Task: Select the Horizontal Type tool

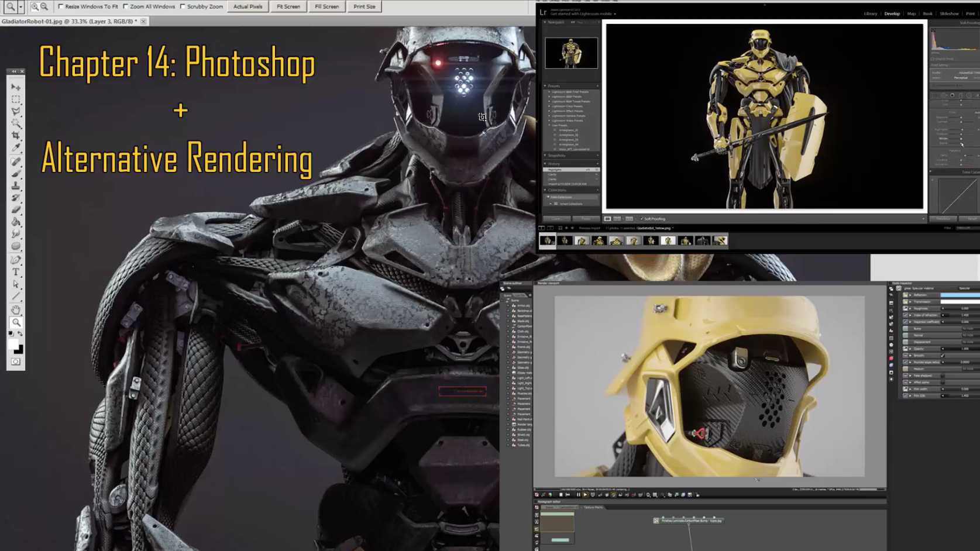Action: tap(16, 273)
